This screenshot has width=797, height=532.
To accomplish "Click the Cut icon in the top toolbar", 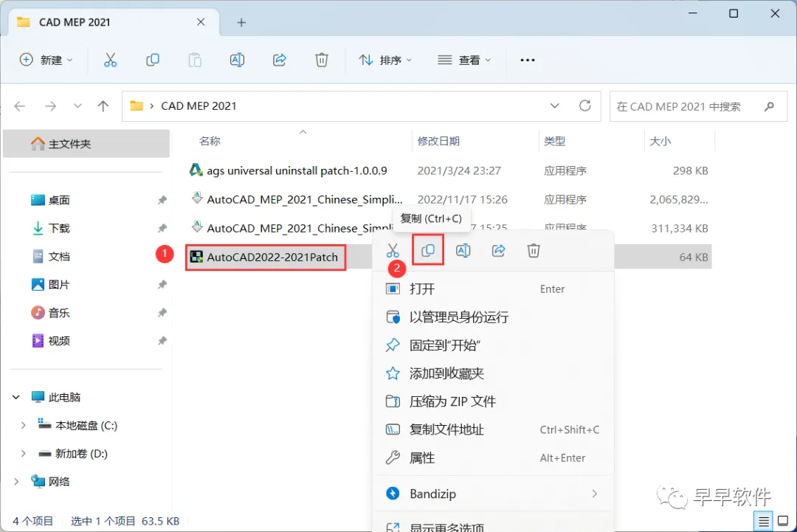I will pos(110,60).
